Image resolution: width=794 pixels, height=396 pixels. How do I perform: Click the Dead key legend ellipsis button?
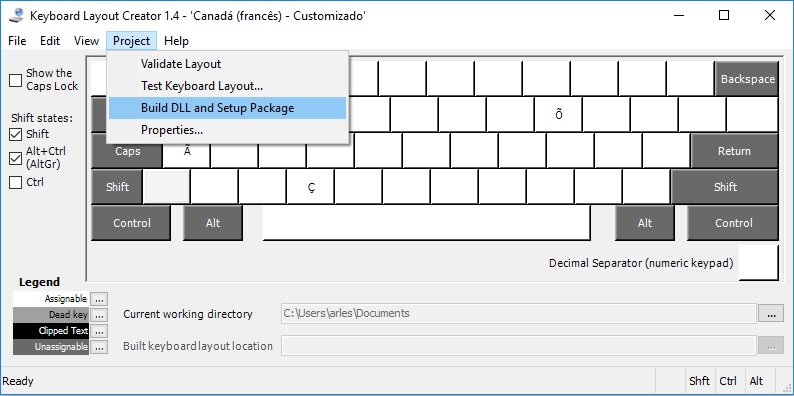tap(99, 315)
